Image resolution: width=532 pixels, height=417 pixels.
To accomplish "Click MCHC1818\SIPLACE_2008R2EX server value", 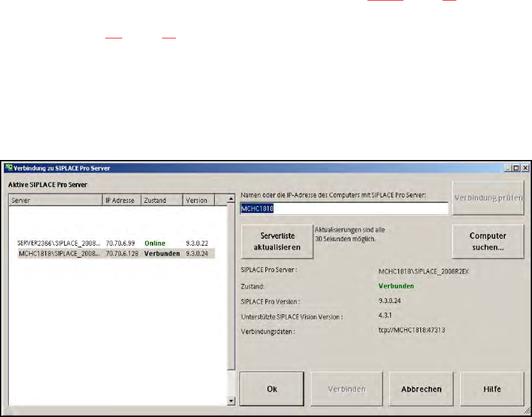I will [x=424, y=271].
